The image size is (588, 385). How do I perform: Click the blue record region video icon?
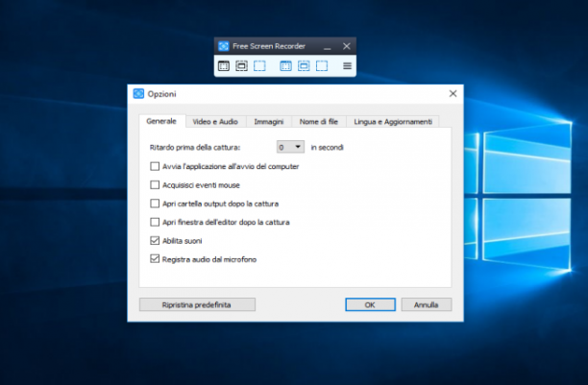tap(322, 66)
